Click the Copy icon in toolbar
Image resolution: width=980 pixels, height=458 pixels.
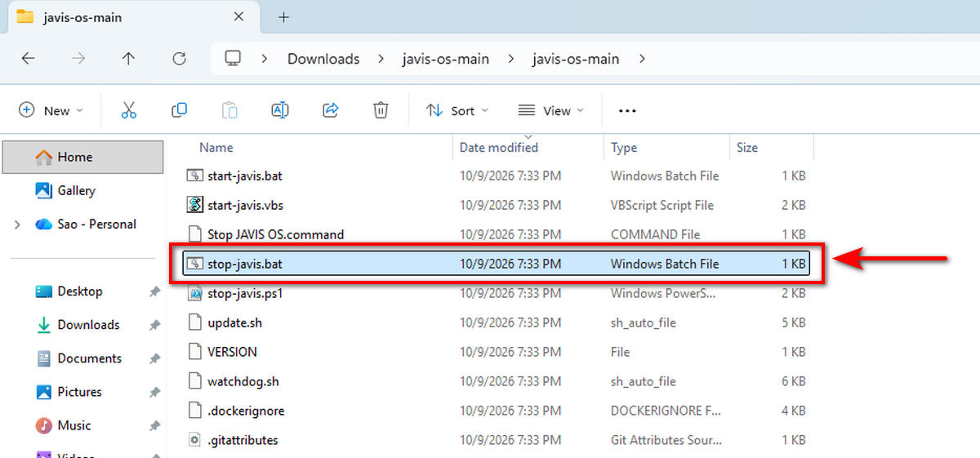(179, 110)
